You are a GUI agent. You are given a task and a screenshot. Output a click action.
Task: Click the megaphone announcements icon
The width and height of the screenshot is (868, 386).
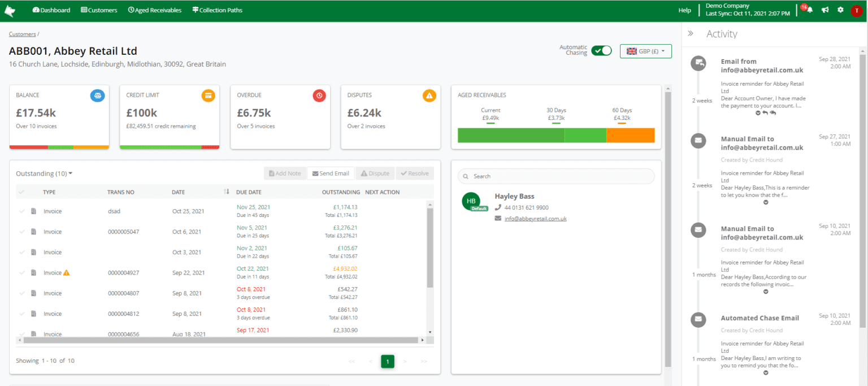pyautogui.click(x=825, y=10)
